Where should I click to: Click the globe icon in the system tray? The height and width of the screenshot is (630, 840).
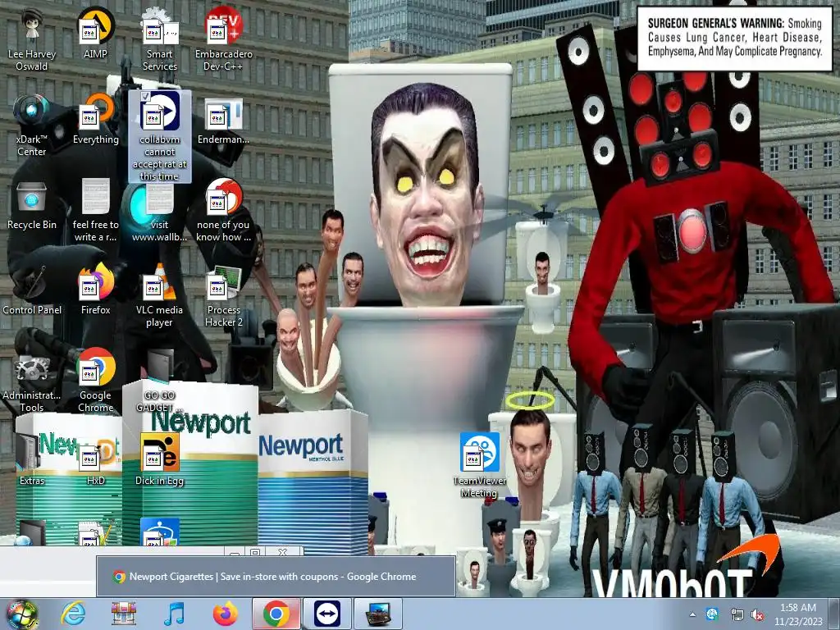pos(712,614)
